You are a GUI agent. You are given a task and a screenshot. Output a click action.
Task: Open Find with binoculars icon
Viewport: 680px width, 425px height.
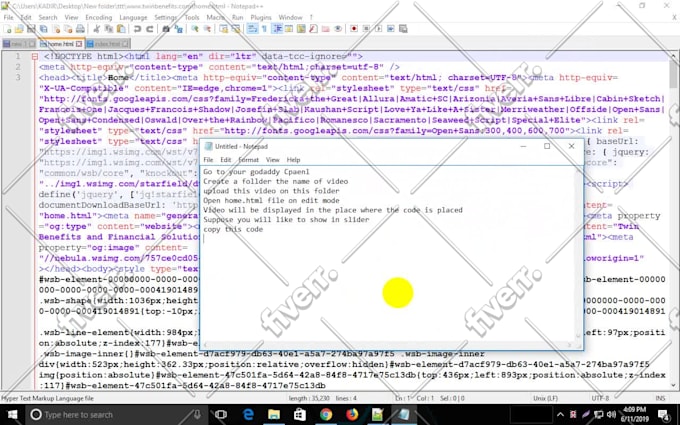(x=166, y=29)
